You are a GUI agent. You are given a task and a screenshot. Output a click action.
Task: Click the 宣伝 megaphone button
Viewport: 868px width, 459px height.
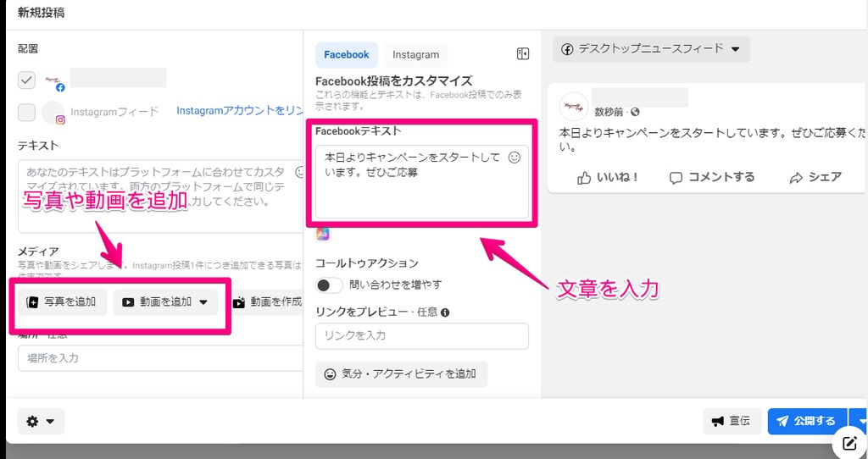[x=732, y=422]
